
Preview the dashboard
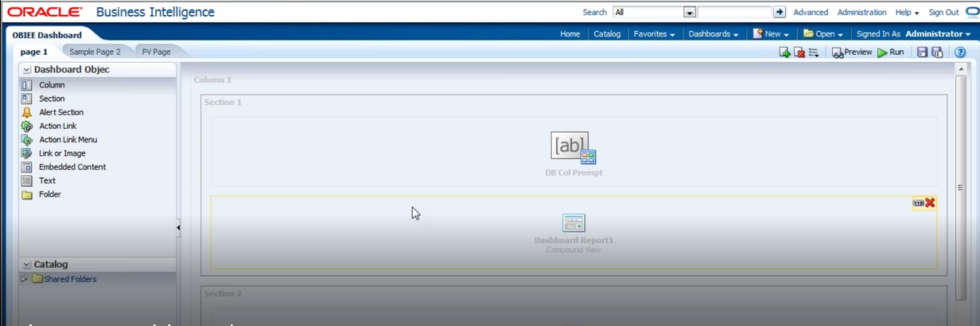(x=852, y=52)
